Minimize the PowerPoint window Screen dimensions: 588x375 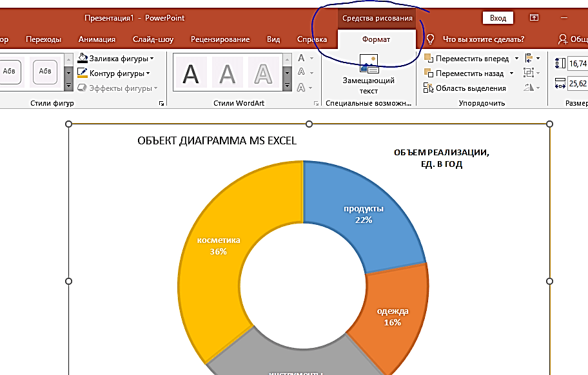pos(564,17)
